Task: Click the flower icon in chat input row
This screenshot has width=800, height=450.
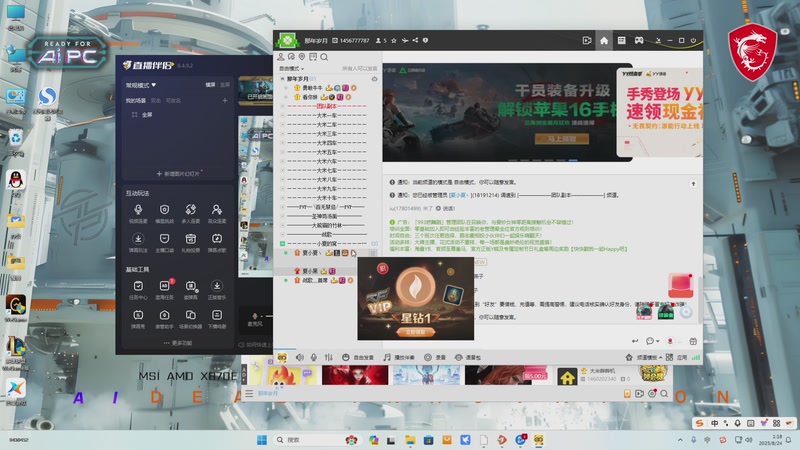Action: (x=670, y=341)
